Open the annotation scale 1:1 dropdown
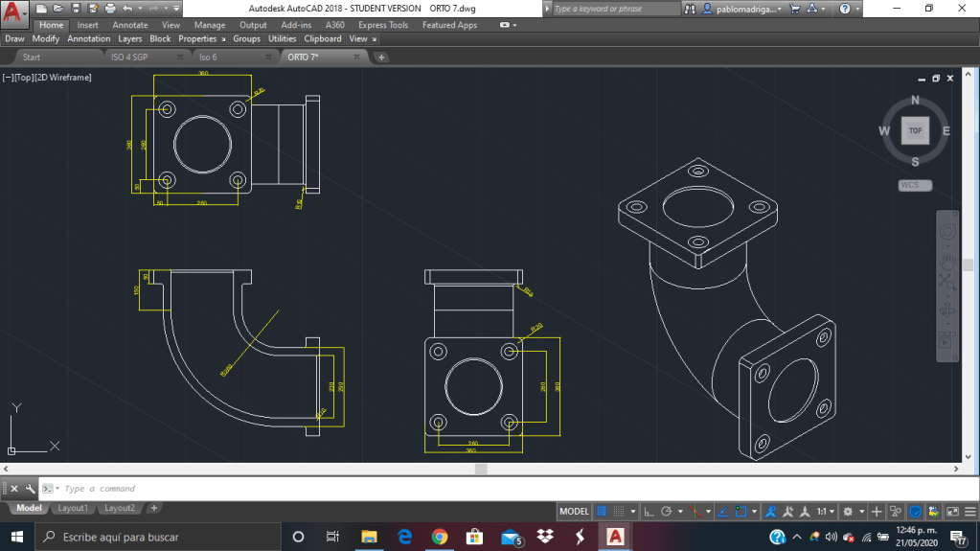 (825, 512)
